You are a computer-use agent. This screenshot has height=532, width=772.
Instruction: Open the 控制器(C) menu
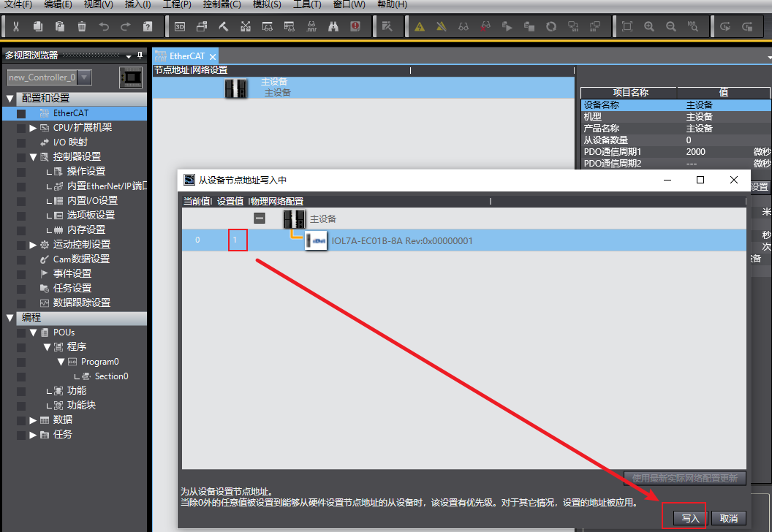pos(222,4)
